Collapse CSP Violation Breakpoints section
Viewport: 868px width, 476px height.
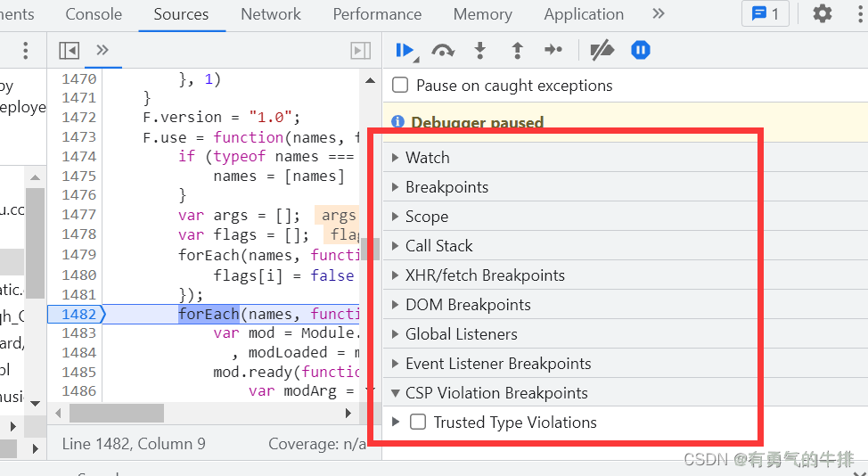pyautogui.click(x=495, y=393)
